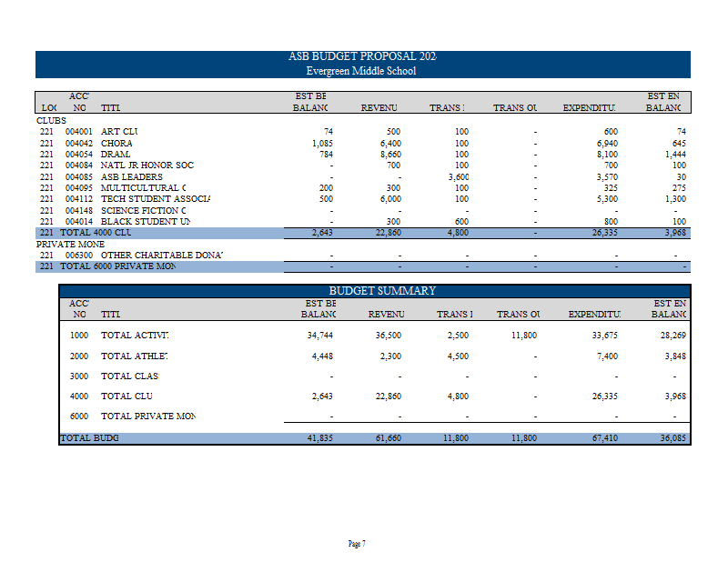Click the NATL JR HONOR SOC title
The height and width of the screenshot is (562, 728).
coord(147,166)
